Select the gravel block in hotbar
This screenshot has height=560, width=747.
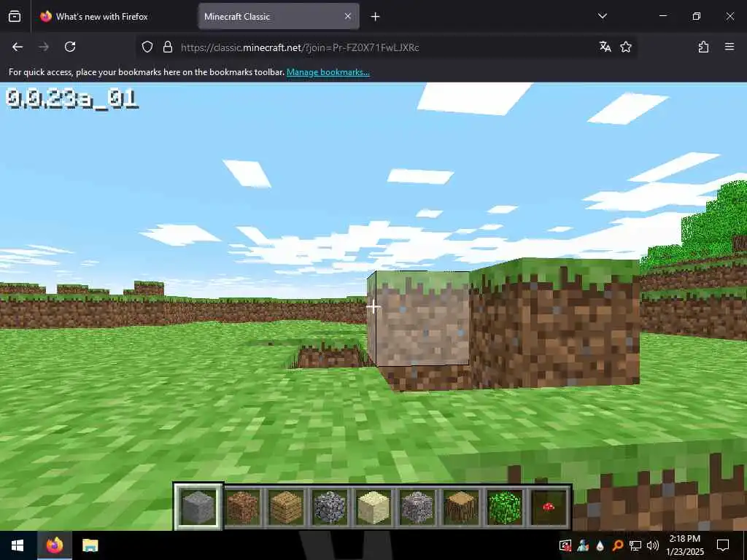[417, 507]
